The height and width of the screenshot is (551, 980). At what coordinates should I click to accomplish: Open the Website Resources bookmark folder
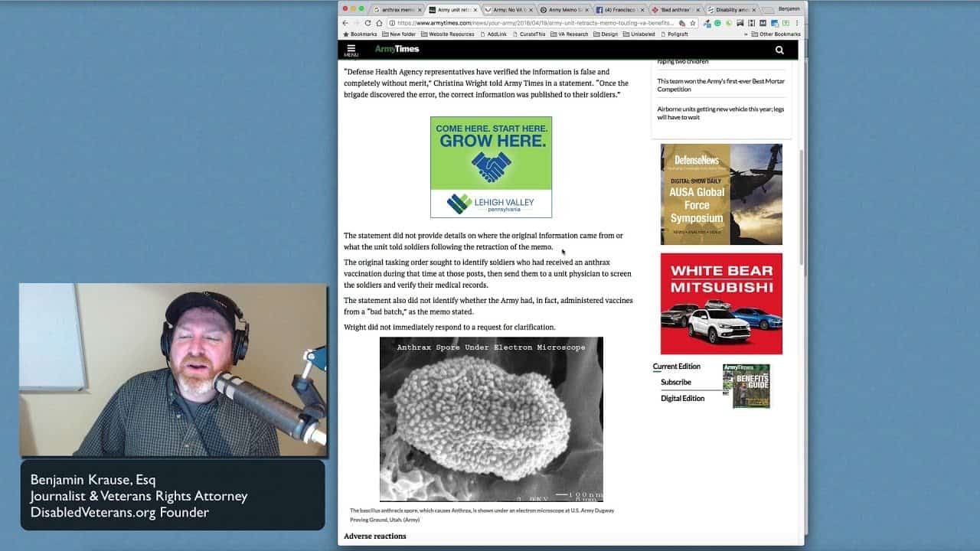coord(447,34)
